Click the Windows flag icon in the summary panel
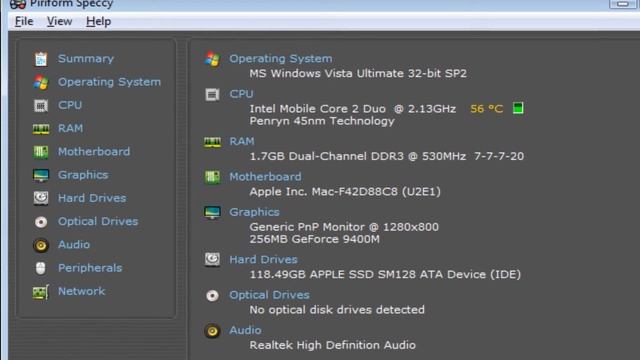 212,59
